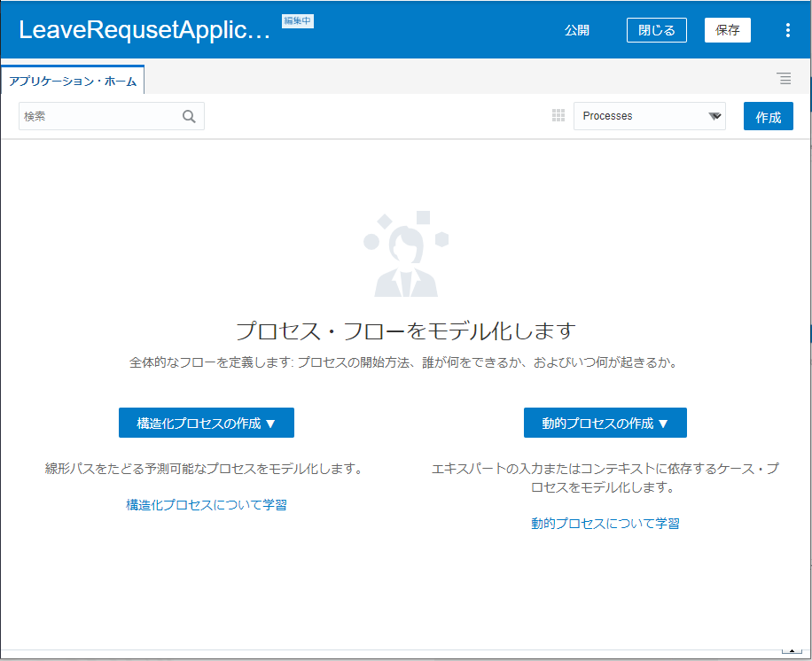Image resolution: width=812 pixels, height=661 pixels.
Task: Switch to grid view using grid icon
Action: [558, 116]
